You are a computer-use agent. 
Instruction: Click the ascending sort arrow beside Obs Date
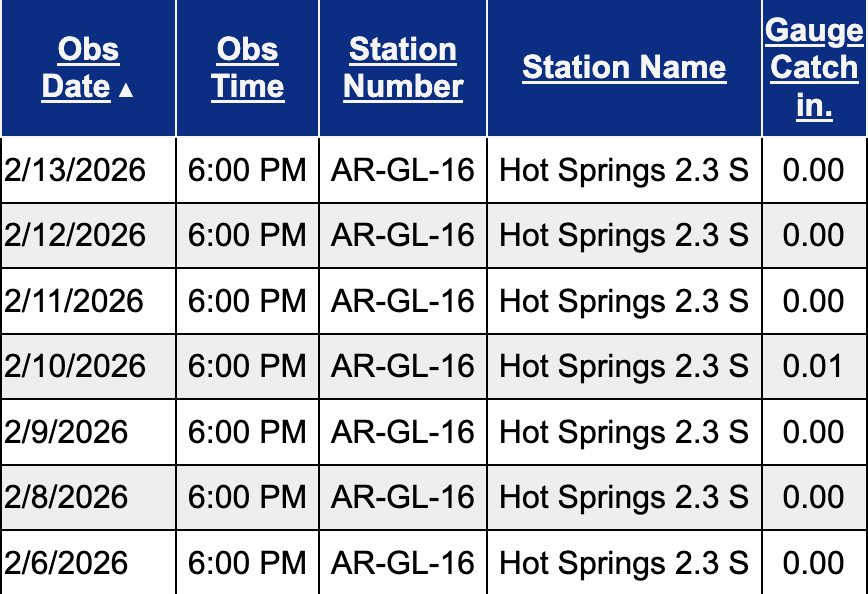point(125,90)
